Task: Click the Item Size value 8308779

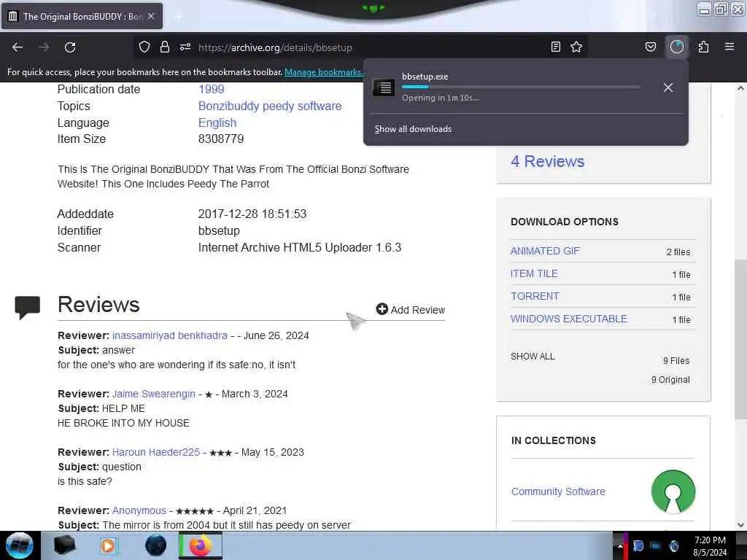Action: 221,139
